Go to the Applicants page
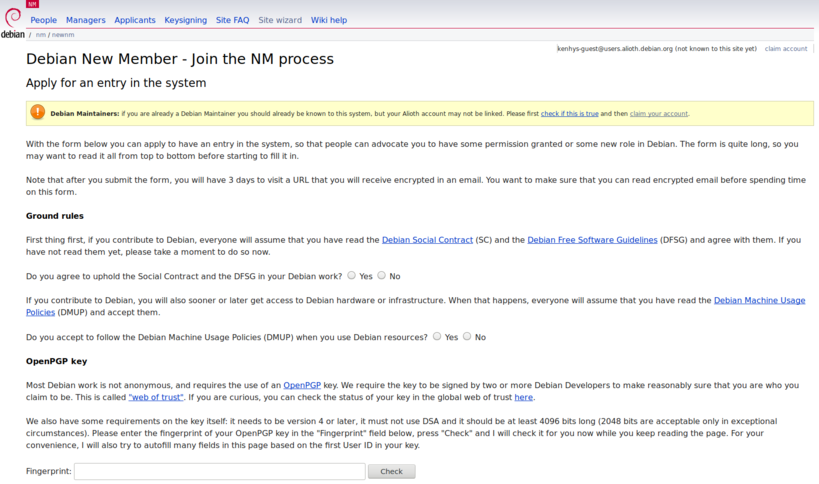 (x=135, y=20)
